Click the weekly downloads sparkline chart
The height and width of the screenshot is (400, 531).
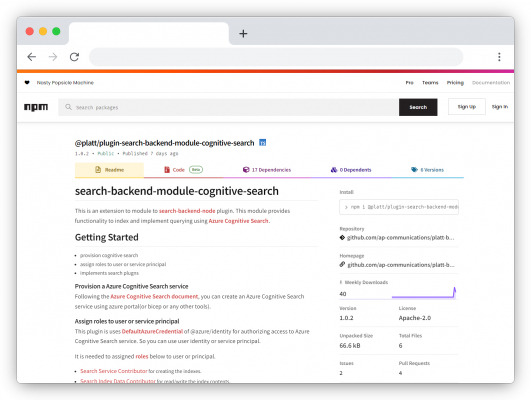pos(424,293)
